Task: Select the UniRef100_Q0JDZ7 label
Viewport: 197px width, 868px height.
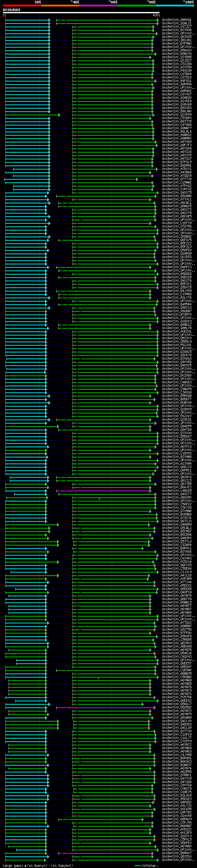Action: pos(177,60)
